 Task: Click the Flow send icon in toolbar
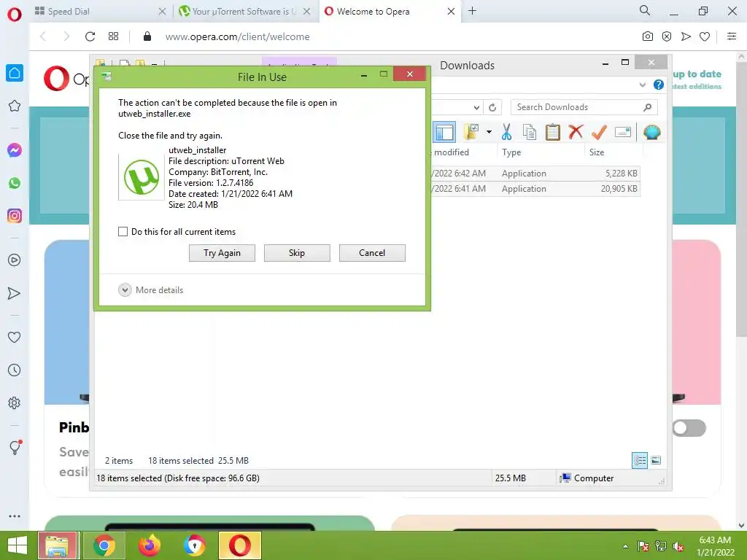pyautogui.click(x=686, y=36)
